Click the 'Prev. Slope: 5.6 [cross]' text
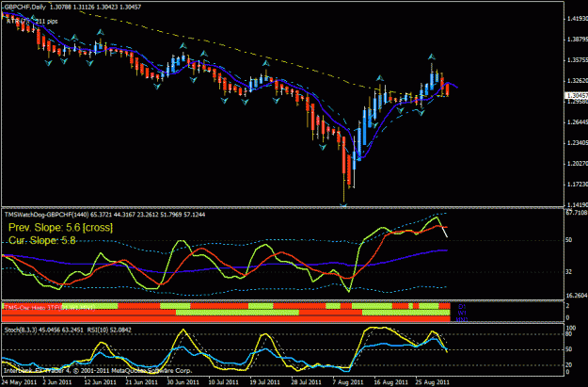 (x=60, y=228)
